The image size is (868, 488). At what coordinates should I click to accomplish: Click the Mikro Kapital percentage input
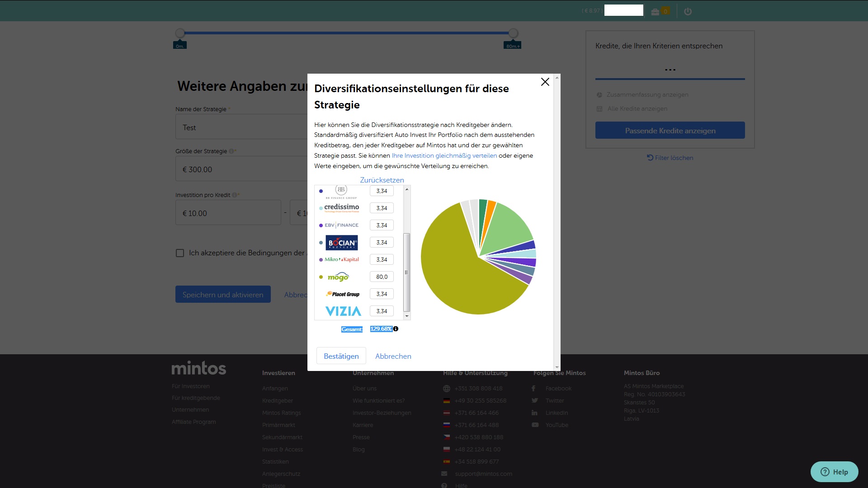(x=382, y=260)
